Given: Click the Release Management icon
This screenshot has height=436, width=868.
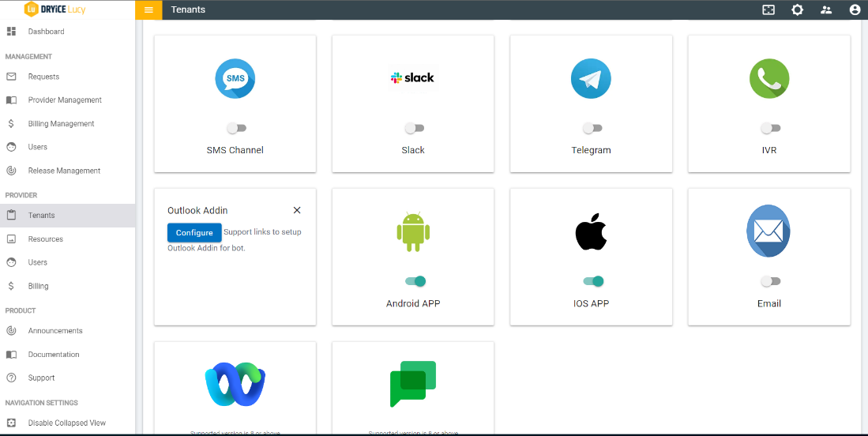Looking at the screenshot, I should tap(11, 171).
